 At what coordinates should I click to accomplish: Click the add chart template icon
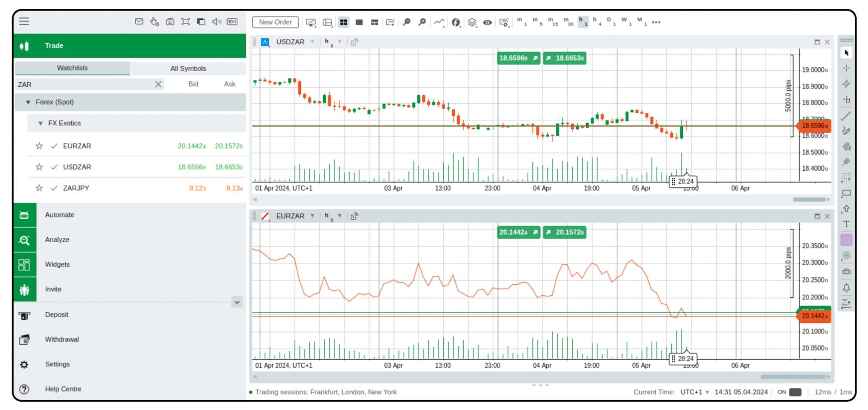[390, 22]
